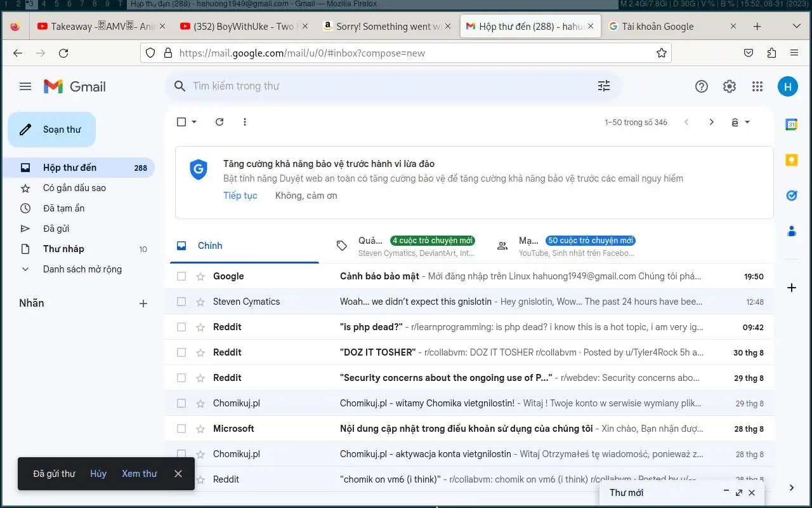
Task: Open search options filter icon
Action: (x=604, y=86)
